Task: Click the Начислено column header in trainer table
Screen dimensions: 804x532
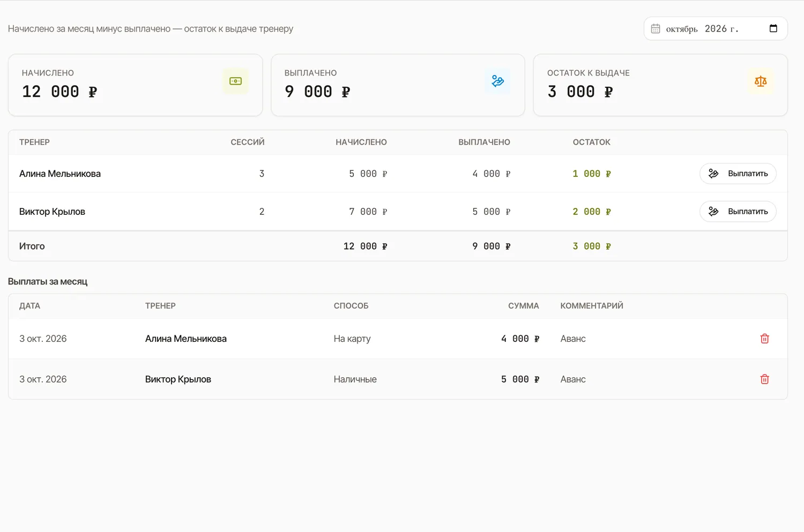Action: (x=361, y=142)
